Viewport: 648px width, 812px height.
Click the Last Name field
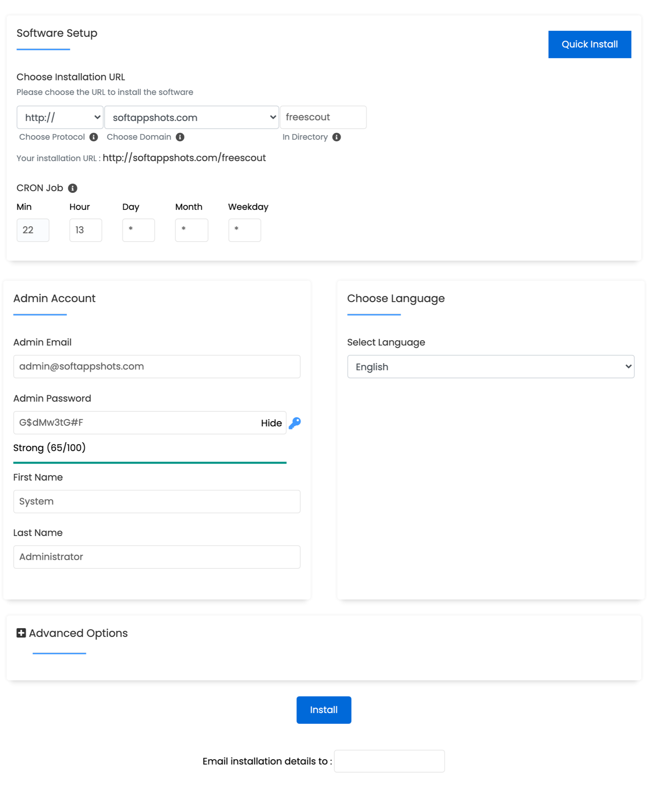157,557
